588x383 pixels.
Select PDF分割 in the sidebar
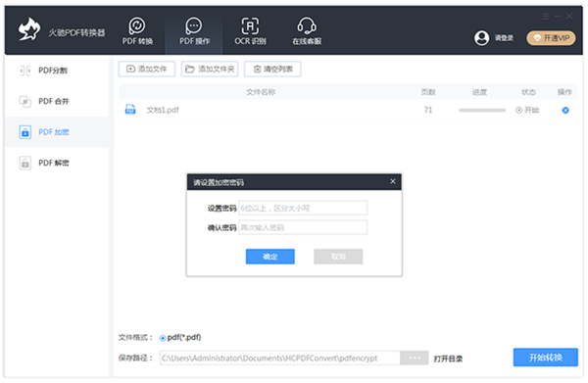point(57,71)
